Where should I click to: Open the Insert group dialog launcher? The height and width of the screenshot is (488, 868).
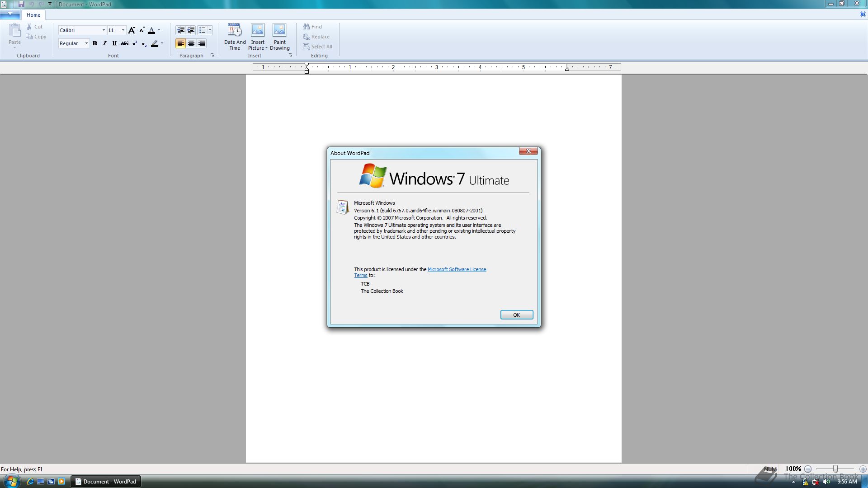(290, 55)
